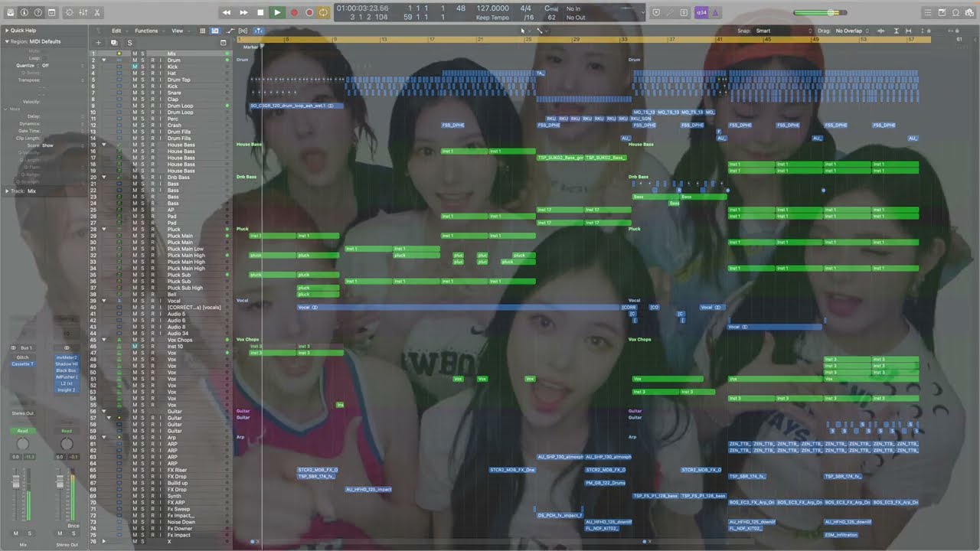
Task: Toggle the Mix channel Read automation button
Action: coord(23,431)
